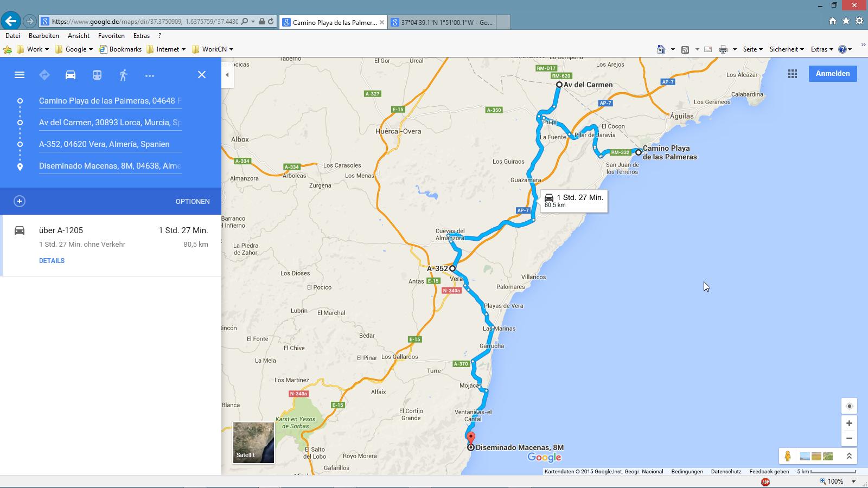Open more travel modes ellipsis
Viewport: 868px width, 488px height.
click(150, 75)
